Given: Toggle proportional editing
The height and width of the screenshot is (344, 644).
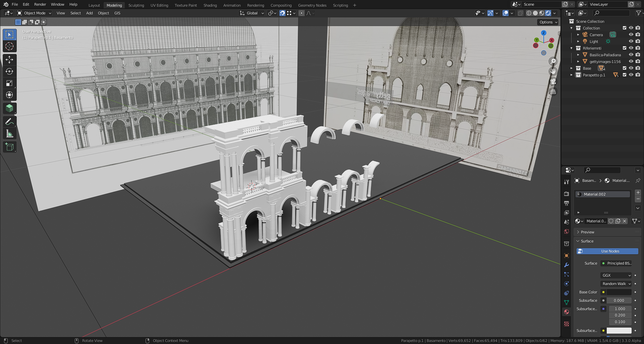Looking at the screenshot, I should point(302,13).
